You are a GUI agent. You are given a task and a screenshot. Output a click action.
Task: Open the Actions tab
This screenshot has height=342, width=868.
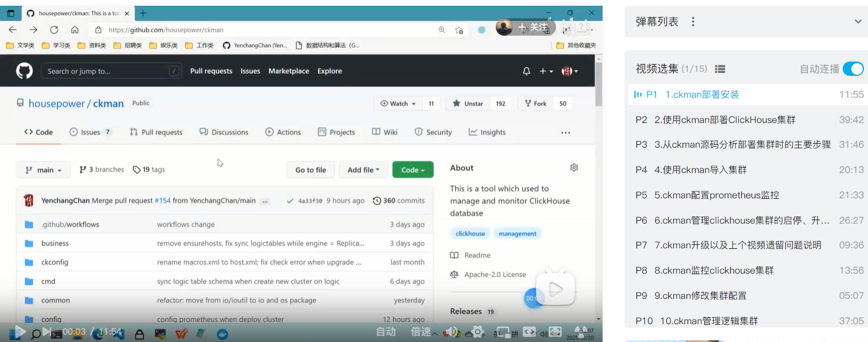pyautogui.click(x=283, y=132)
